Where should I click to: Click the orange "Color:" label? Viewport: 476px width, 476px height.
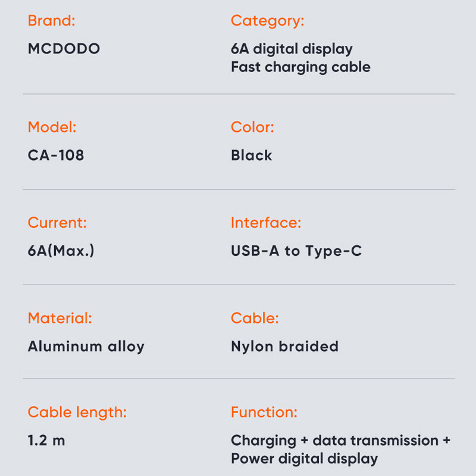coord(252,127)
